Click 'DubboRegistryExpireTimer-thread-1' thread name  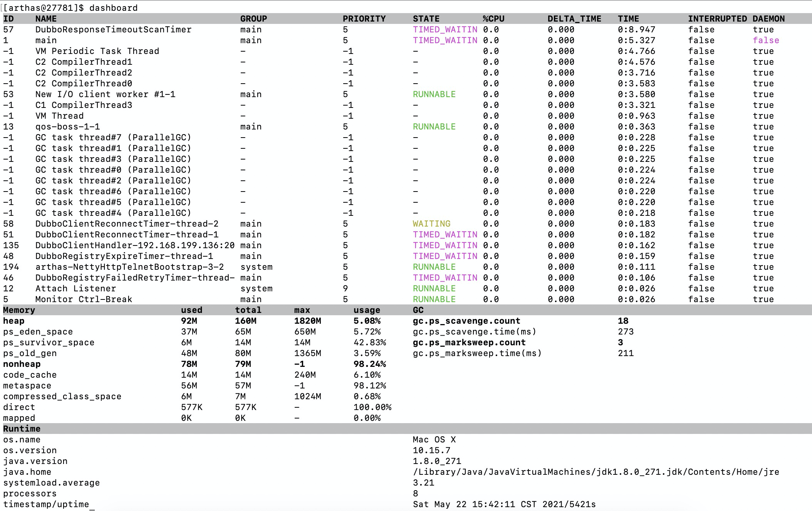coord(124,256)
